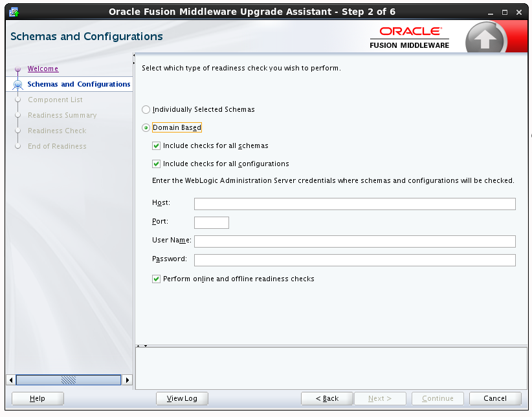Click the Password input field
The height and width of the screenshot is (417, 532).
(355, 260)
